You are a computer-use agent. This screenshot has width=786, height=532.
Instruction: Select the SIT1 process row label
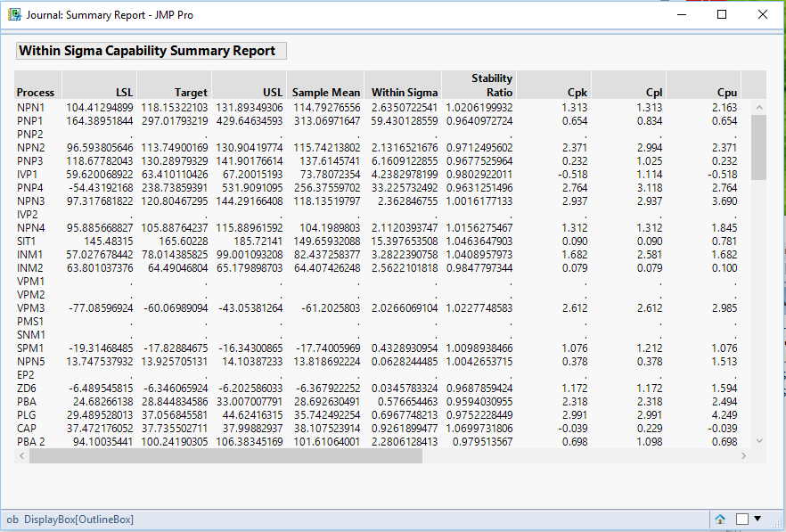(26, 241)
